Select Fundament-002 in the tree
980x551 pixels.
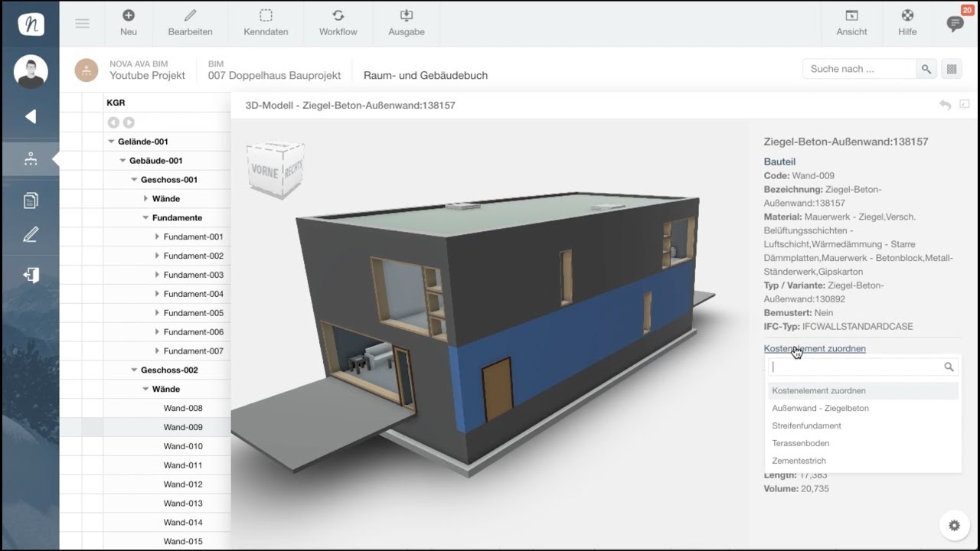(x=194, y=256)
